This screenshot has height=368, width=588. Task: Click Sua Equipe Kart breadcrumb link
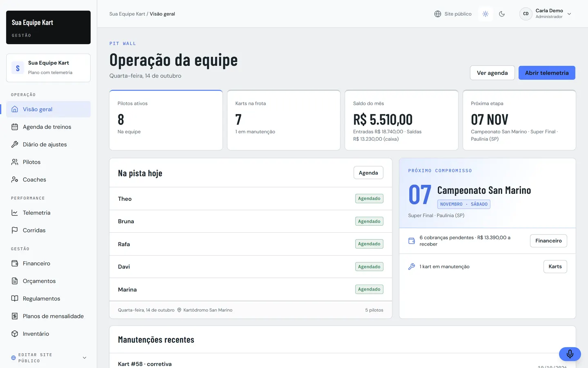[x=127, y=14]
